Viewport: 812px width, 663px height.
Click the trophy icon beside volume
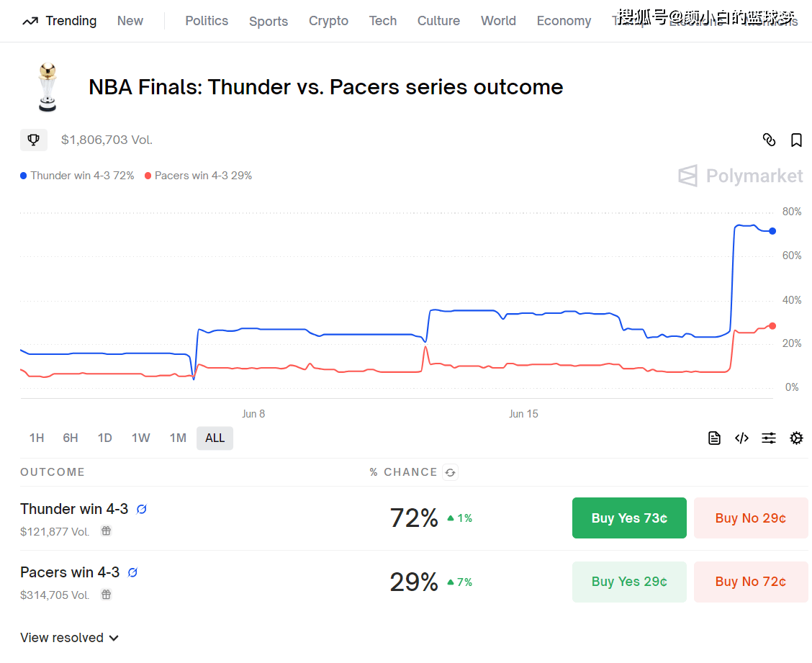[x=34, y=140]
